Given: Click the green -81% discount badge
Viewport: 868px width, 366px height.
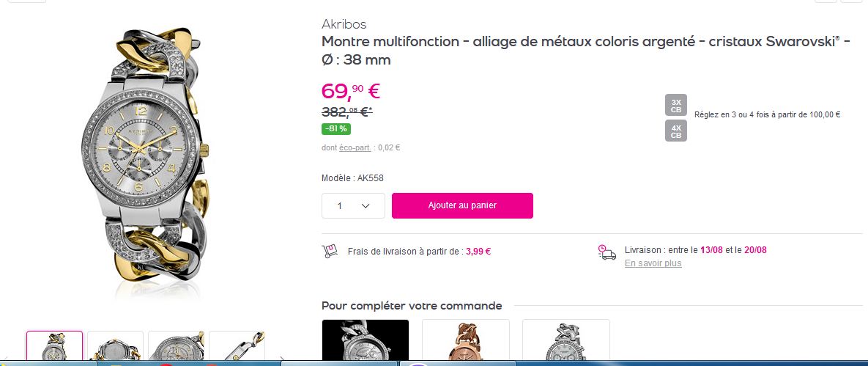Looking at the screenshot, I should (336, 129).
